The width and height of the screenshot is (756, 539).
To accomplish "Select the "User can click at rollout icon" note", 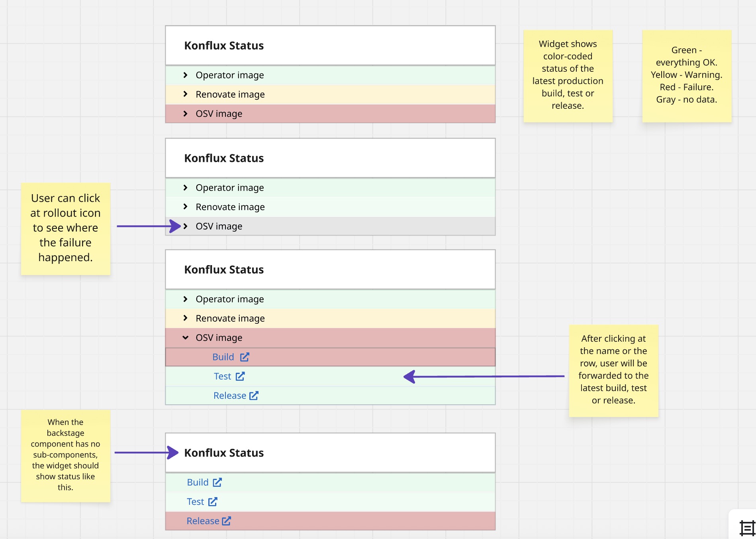I will click(65, 228).
